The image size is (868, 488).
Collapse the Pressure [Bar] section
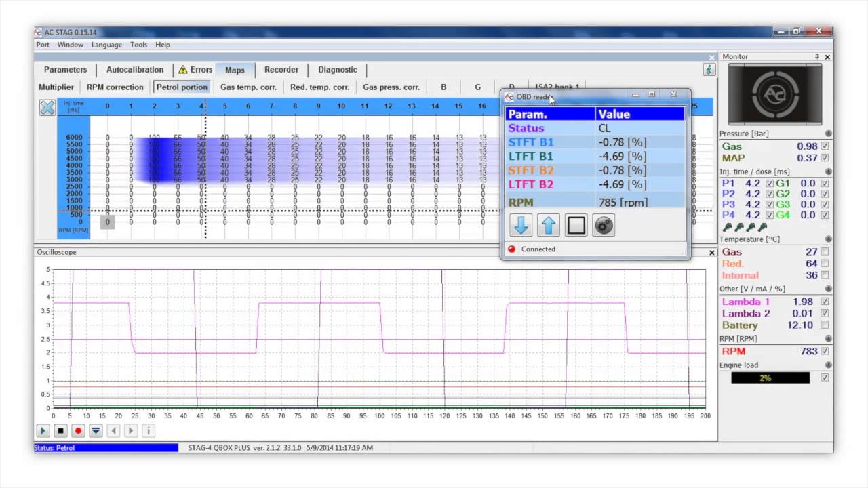pyautogui.click(x=828, y=134)
